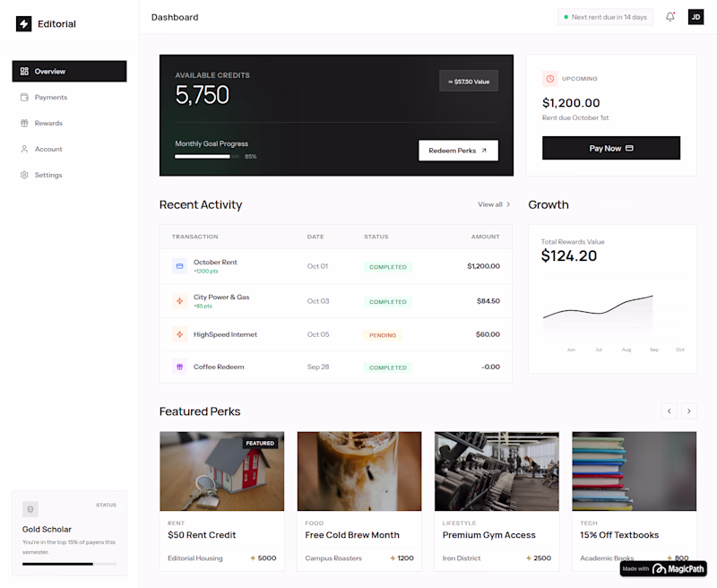
Task: Click the Growth rewards line chart
Action: point(612,316)
